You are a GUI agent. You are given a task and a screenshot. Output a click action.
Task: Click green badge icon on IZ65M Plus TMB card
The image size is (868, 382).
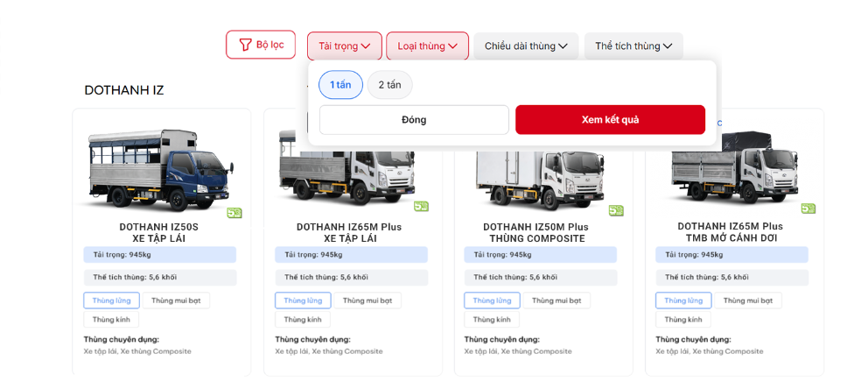coord(808,209)
